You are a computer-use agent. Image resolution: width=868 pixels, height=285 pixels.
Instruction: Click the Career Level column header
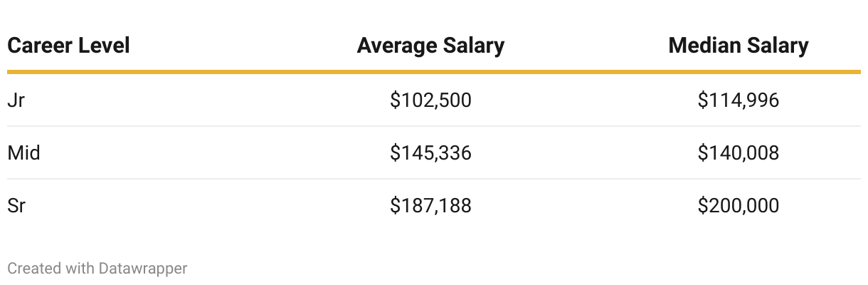68,46
